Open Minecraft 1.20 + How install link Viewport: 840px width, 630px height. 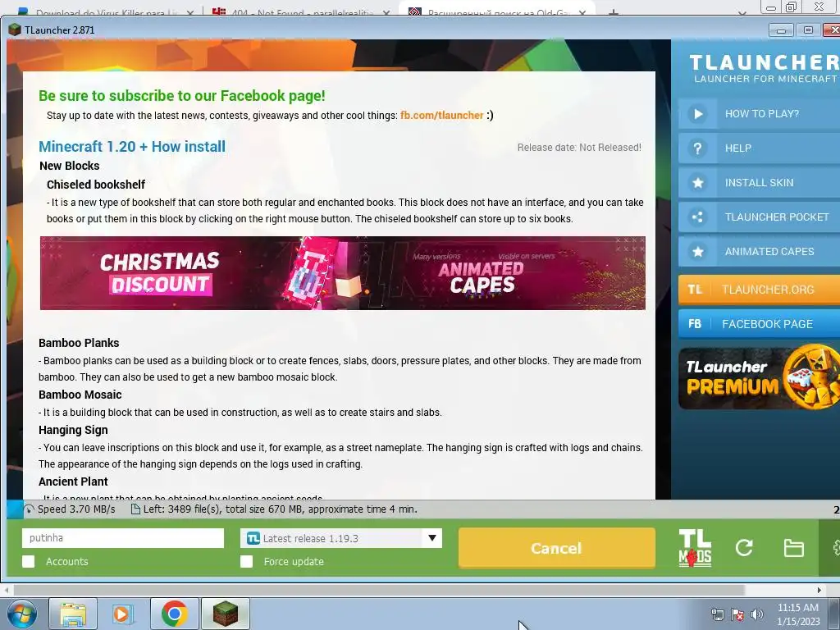[x=132, y=146]
